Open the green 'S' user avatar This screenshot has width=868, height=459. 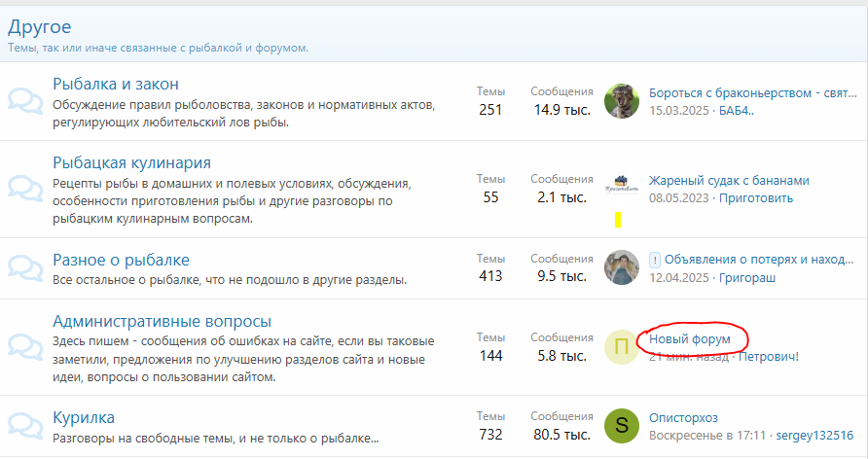(622, 426)
